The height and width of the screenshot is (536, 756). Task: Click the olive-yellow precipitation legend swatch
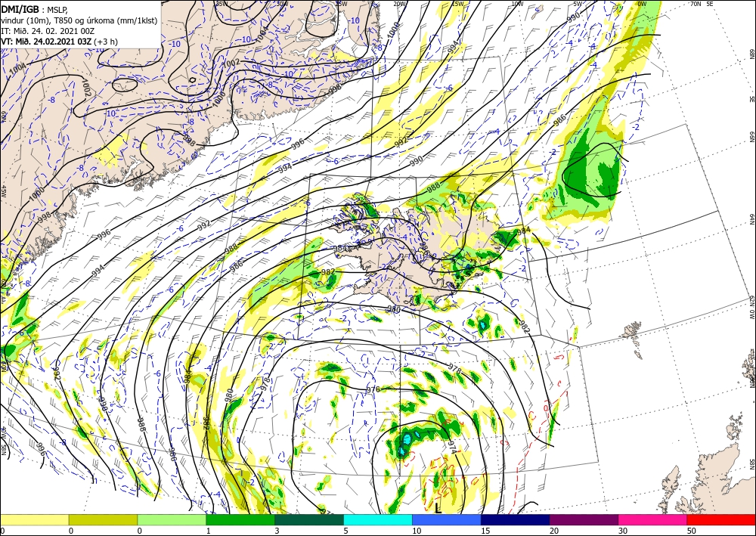[103, 519]
